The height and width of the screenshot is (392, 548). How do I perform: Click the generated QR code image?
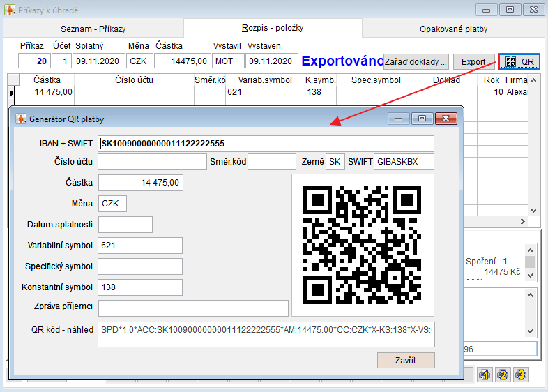pyautogui.click(x=362, y=245)
